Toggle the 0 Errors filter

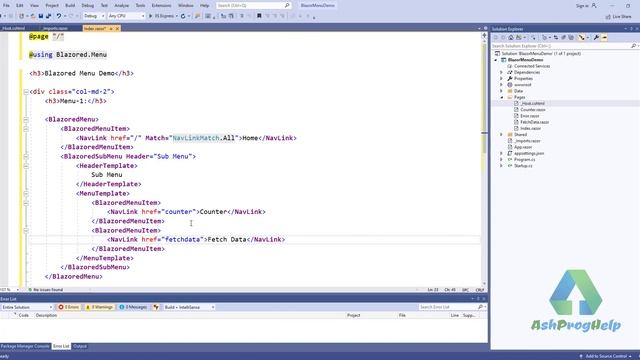69,307
